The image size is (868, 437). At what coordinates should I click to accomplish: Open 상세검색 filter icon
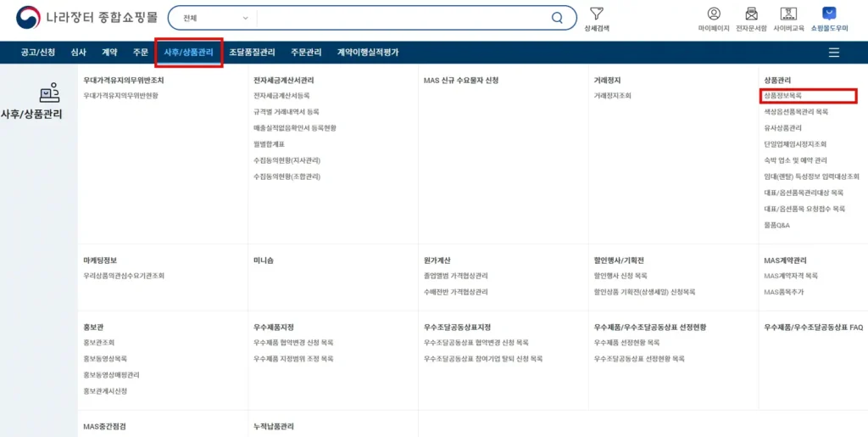(597, 14)
